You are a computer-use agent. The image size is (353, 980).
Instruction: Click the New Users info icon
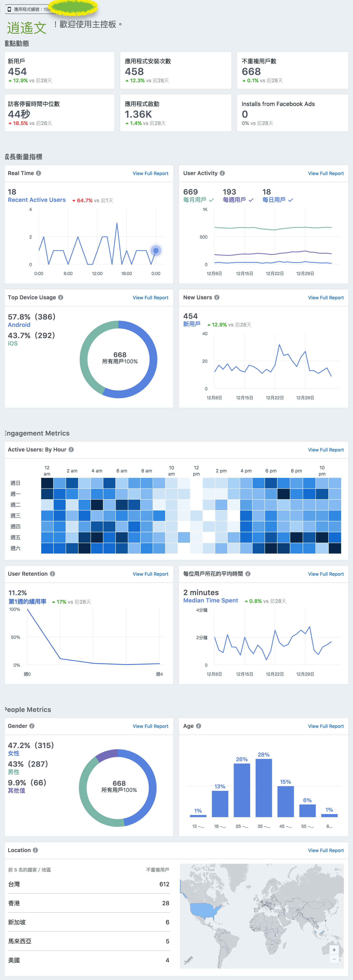tap(217, 298)
